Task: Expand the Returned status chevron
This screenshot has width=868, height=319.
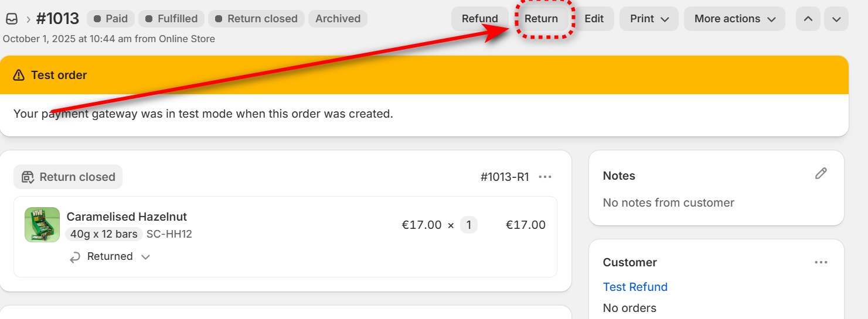Action: click(146, 257)
